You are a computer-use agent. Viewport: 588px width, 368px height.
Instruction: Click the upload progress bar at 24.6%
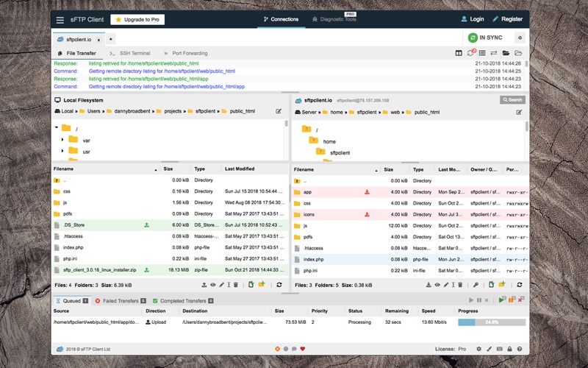tap(492, 322)
